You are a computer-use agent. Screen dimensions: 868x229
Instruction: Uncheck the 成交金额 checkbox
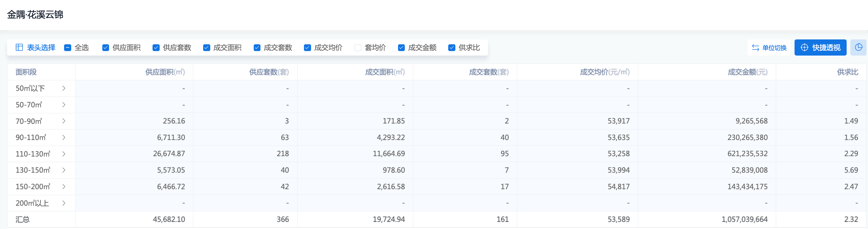click(x=401, y=48)
